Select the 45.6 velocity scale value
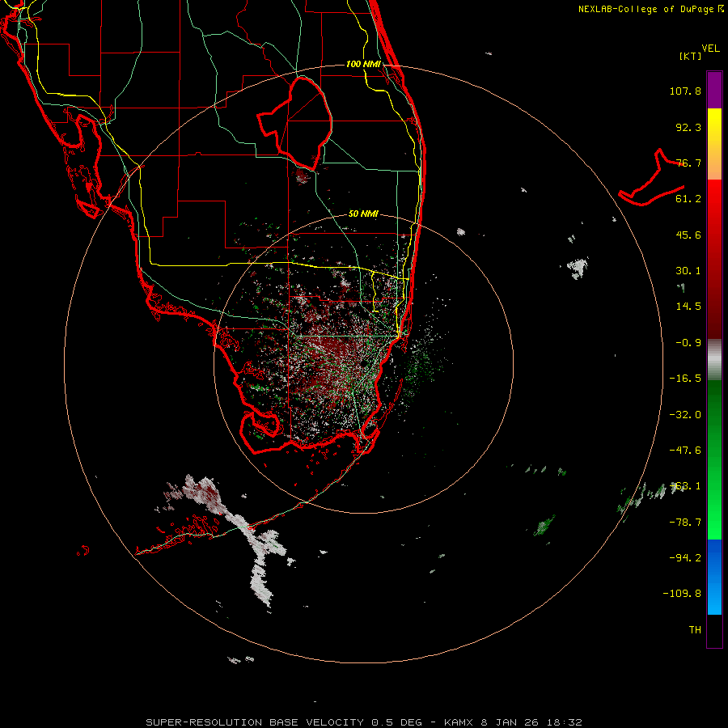728x728 pixels. pos(688,235)
